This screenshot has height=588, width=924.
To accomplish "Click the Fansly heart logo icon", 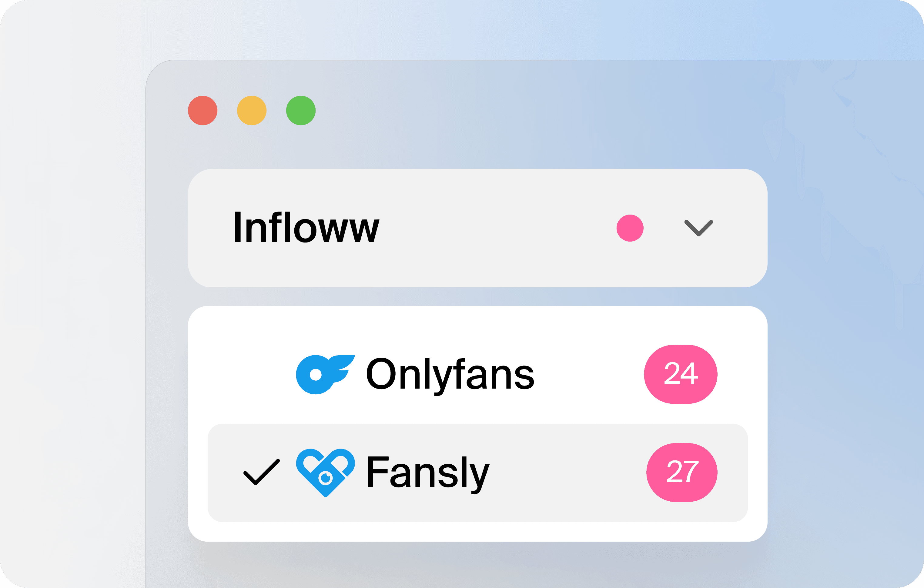I will (325, 473).
